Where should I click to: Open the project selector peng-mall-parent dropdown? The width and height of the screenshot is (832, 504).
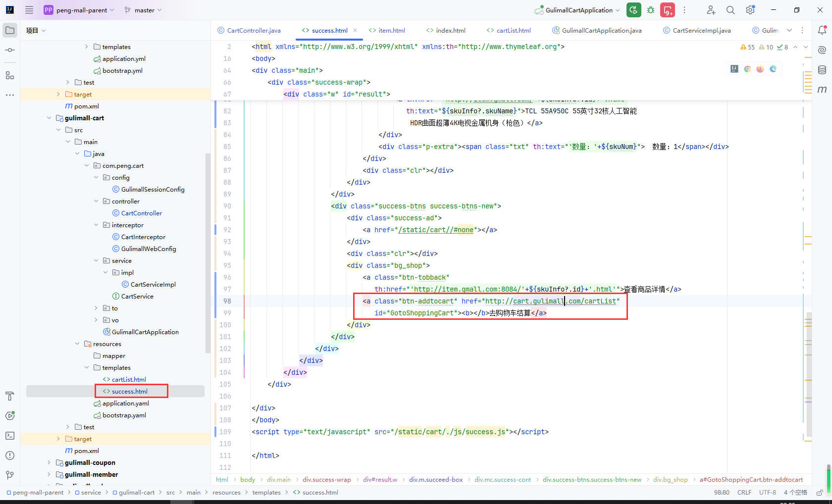coord(79,10)
